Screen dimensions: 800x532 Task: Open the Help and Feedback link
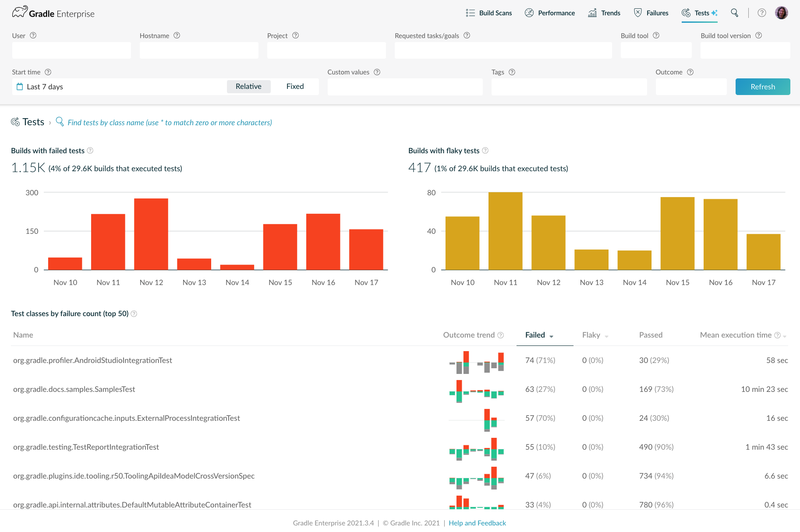[x=477, y=523]
